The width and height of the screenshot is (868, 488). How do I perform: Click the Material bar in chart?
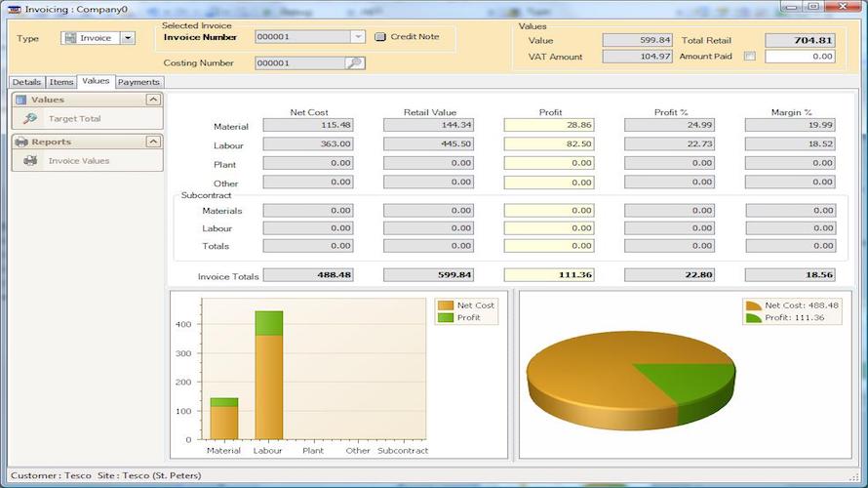pyautogui.click(x=224, y=419)
